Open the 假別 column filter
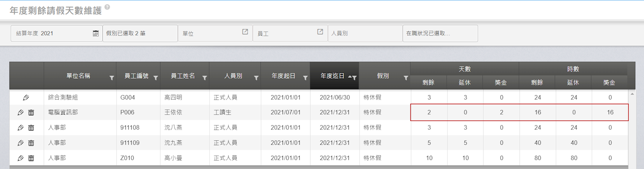Image resolution: width=644 pixels, height=169 pixels. pyautogui.click(x=406, y=78)
